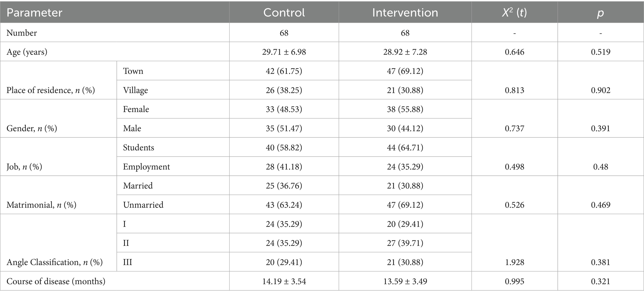Click the p column header

pyautogui.click(x=600, y=12)
